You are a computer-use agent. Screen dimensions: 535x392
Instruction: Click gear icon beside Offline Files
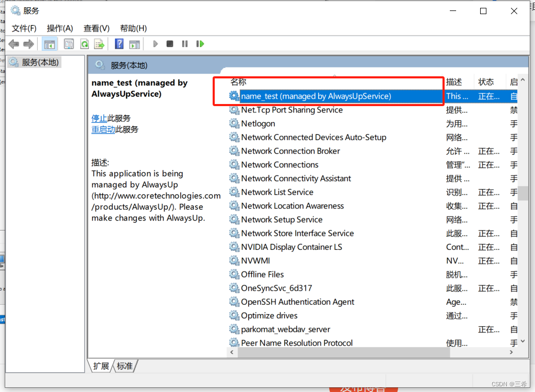[x=234, y=274]
